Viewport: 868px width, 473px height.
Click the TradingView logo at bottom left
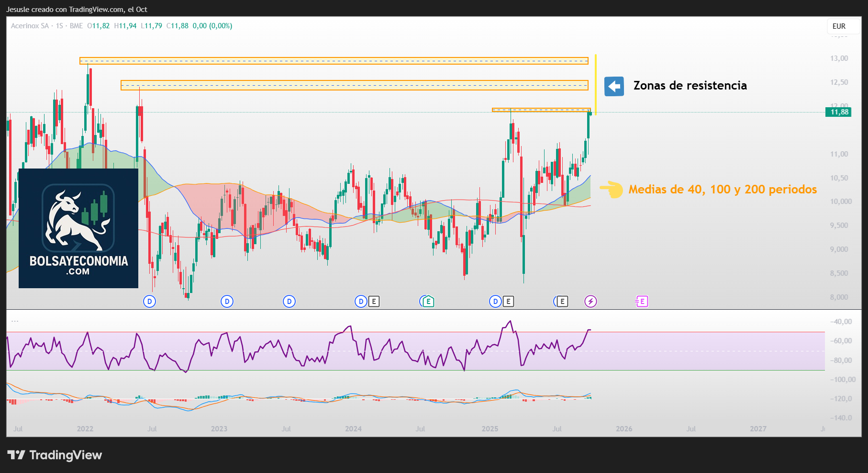click(55, 455)
